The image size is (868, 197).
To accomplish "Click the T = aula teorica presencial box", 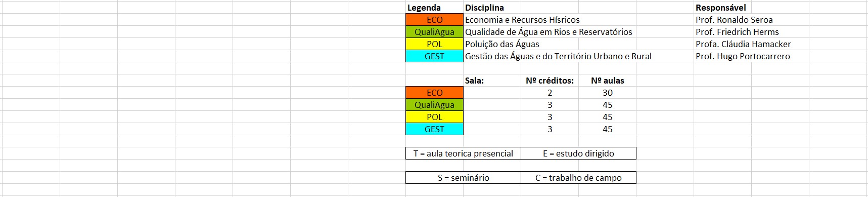I will click(x=463, y=153).
